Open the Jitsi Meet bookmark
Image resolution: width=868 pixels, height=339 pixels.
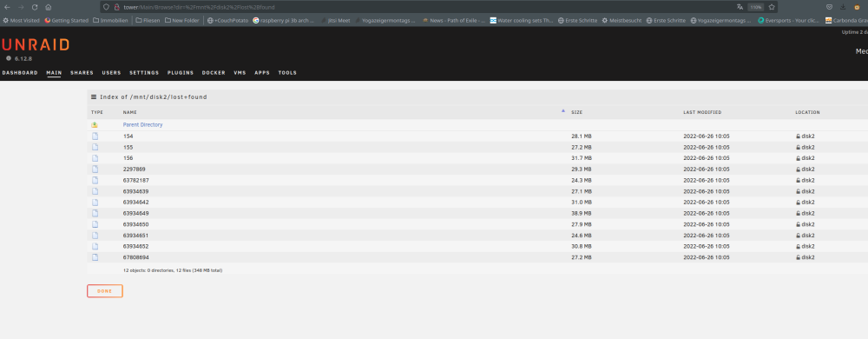pos(335,21)
